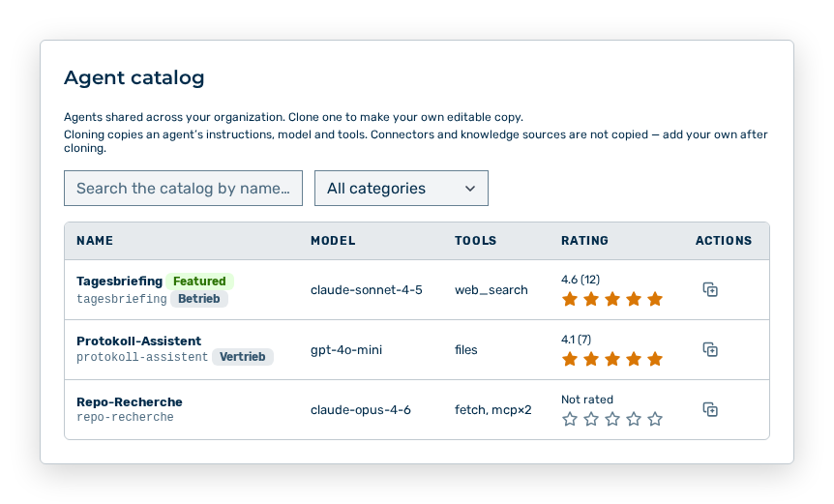This screenshot has height=504, width=834.
Task: Click the NAME column header
Action: click(95, 241)
